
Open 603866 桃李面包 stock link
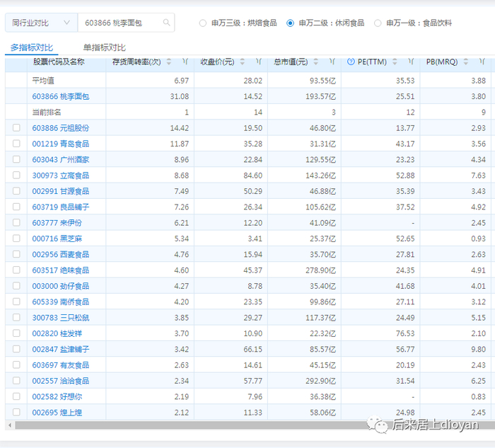tap(61, 96)
